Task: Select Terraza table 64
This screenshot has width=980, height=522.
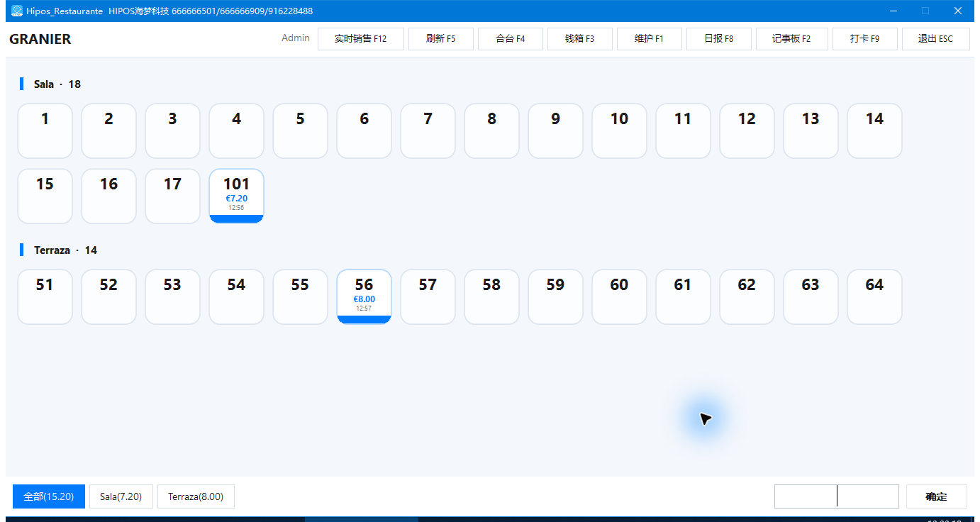Action: pyautogui.click(x=875, y=297)
